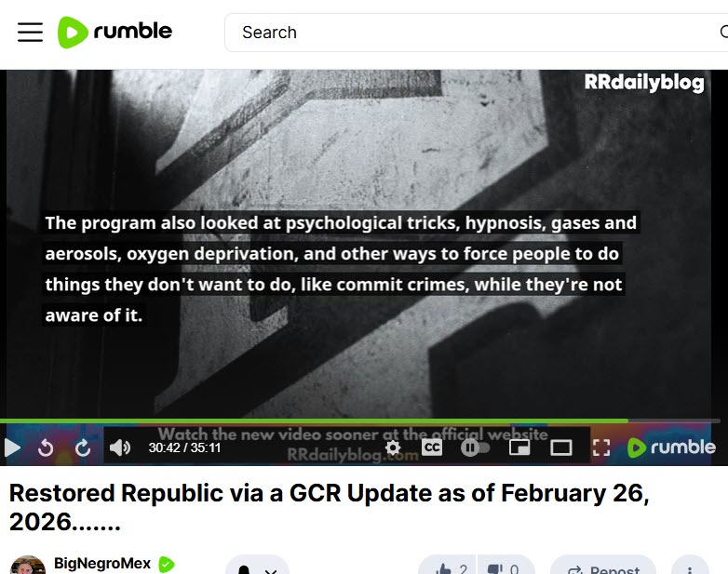
Task: Skip forward using the forward-arrow icon
Action: tap(83, 447)
